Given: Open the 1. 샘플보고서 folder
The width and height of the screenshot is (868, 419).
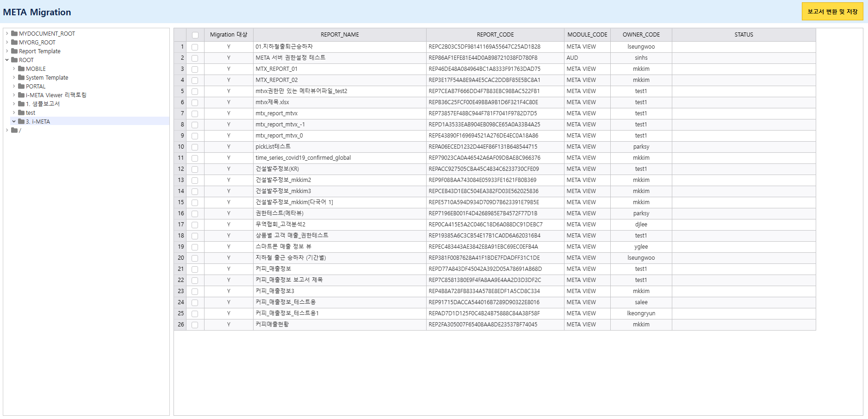Looking at the screenshot, I should click(43, 104).
